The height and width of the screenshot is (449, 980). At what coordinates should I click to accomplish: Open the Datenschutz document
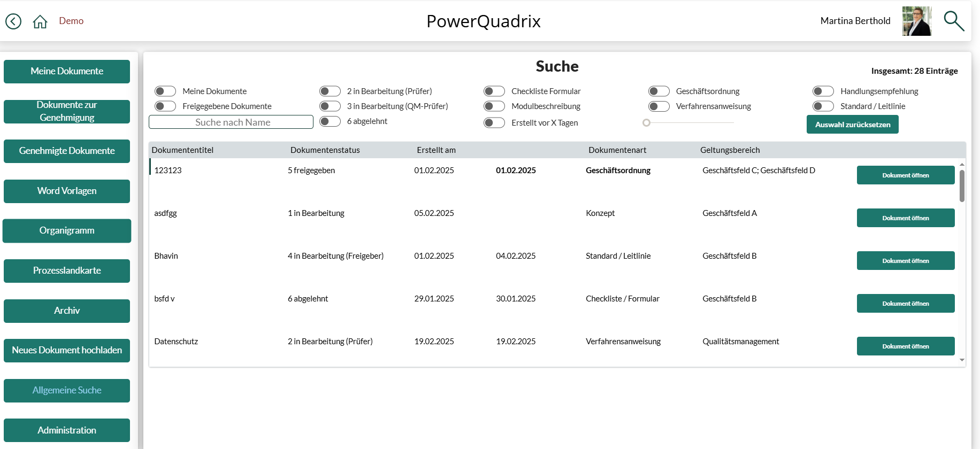906,346
